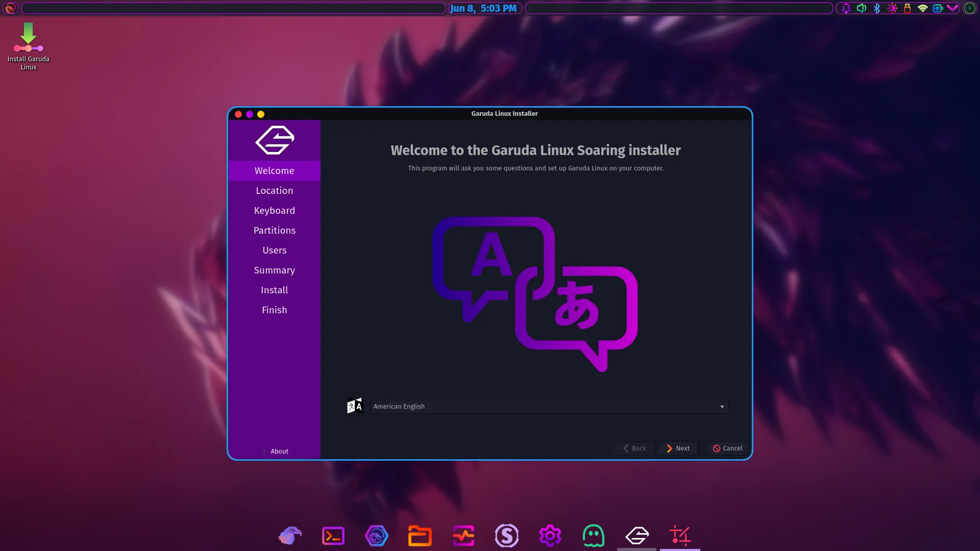Select the Install step in sidebar

275,290
